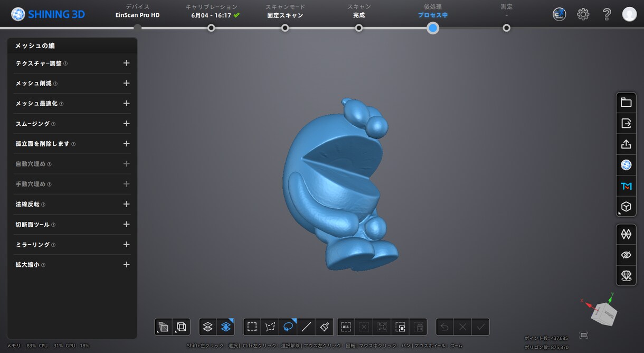This screenshot has height=353, width=644.
Task: Expand ミラーリング section
Action: tap(126, 245)
